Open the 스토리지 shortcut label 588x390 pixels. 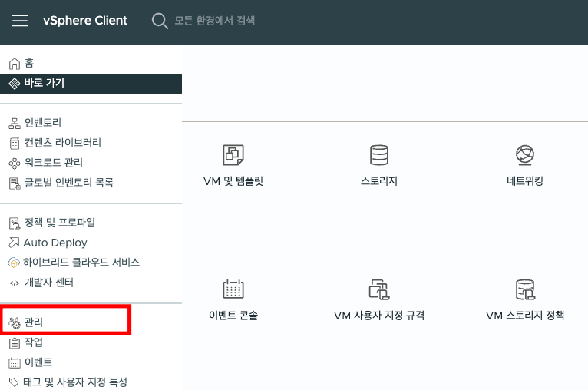[378, 180]
